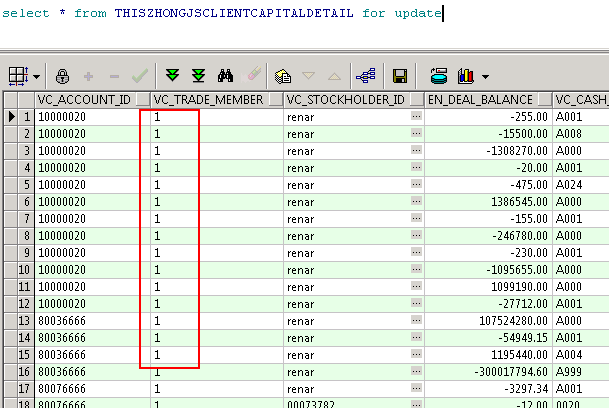Click the small box beside VC_ACCOUNT_ID header

pyautogui.click(x=143, y=100)
